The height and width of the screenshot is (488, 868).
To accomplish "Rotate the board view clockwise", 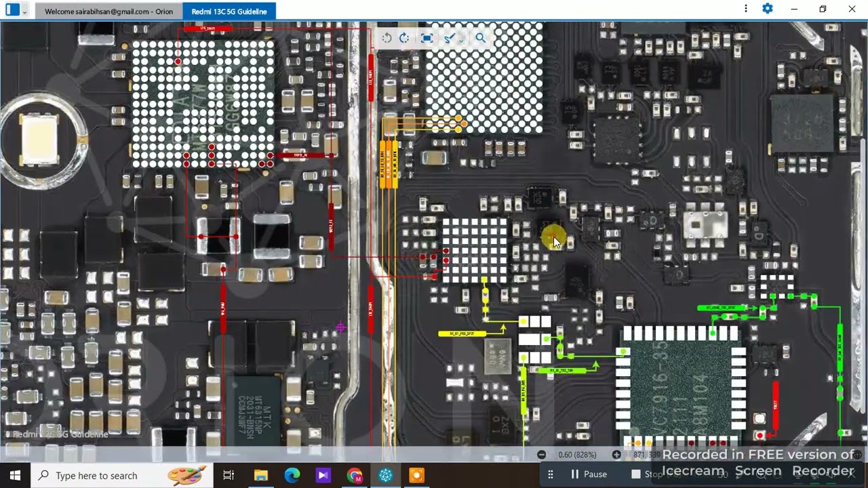I will point(404,38).
